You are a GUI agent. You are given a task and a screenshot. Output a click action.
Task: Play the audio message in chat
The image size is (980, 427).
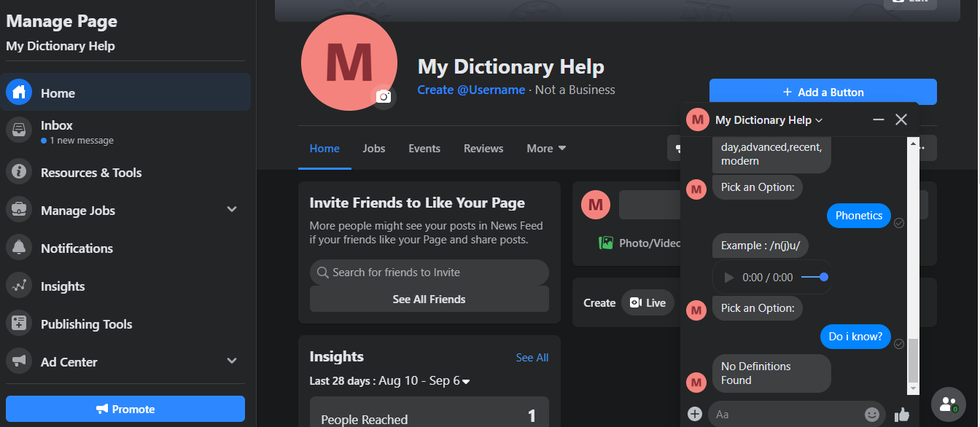click(x=728, y=278)
